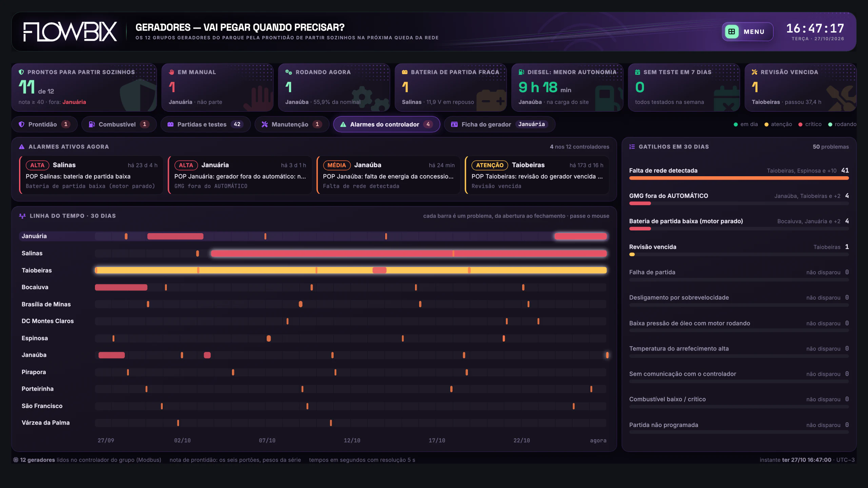Open Ficha do gerador Januária tab

point(499,124)
